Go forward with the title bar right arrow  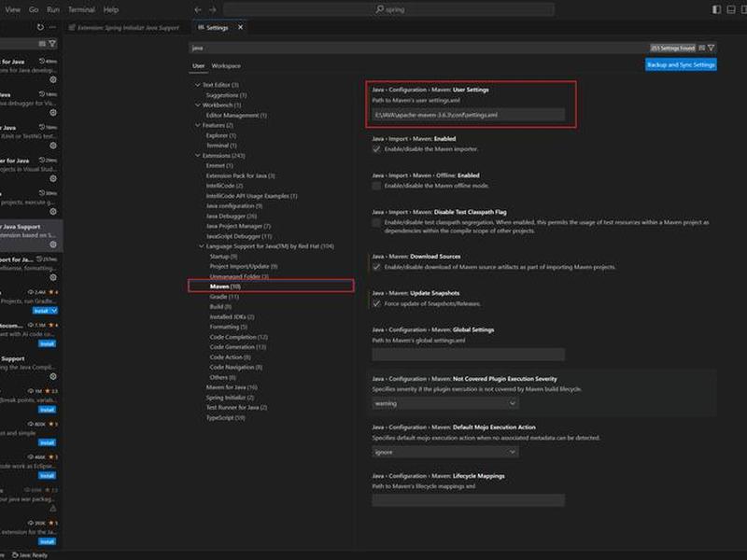point(213,9)
